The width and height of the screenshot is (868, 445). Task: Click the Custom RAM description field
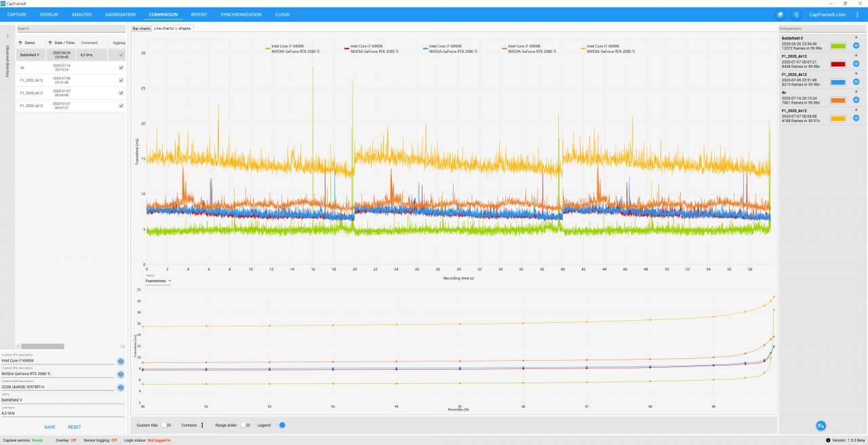(58, 387)
